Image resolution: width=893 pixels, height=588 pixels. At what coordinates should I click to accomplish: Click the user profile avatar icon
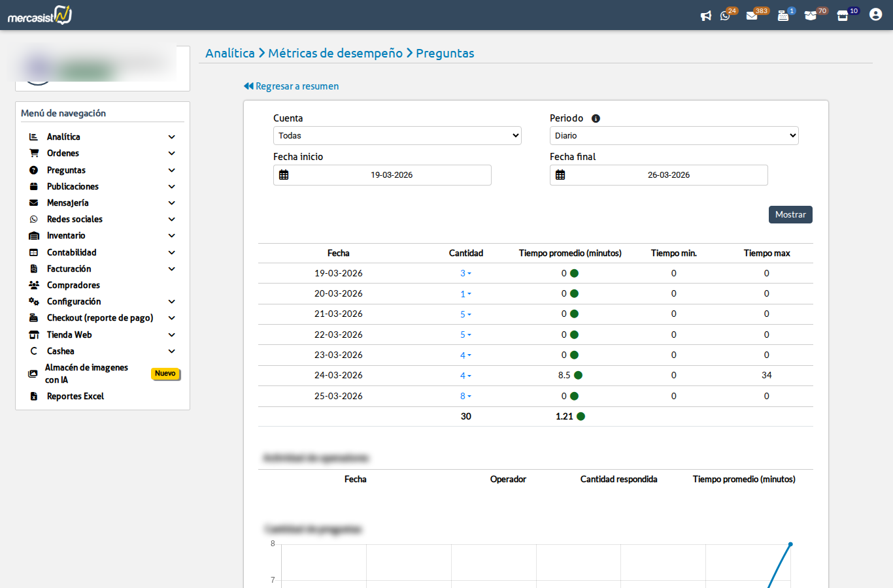[875, 14]
